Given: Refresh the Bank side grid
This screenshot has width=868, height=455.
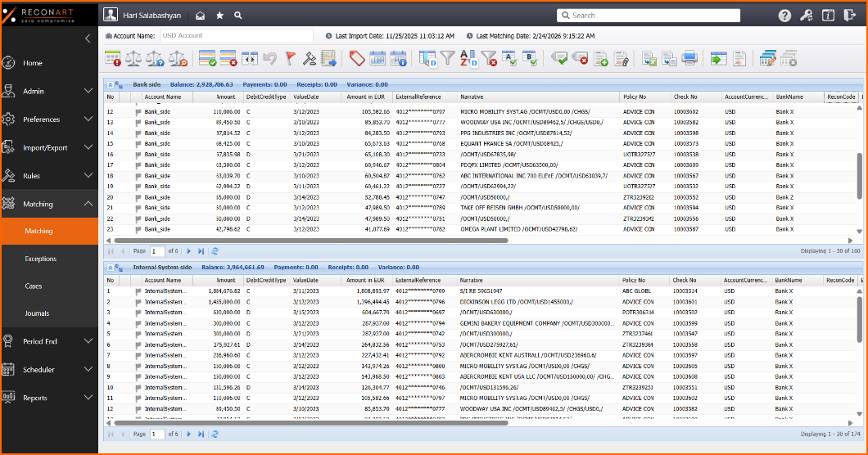Looking at the screenshot, I should [215, 251].
